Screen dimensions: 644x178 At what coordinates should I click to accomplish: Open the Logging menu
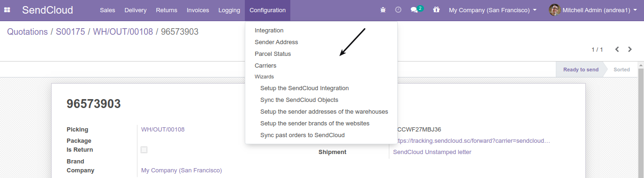click(229, 10)
